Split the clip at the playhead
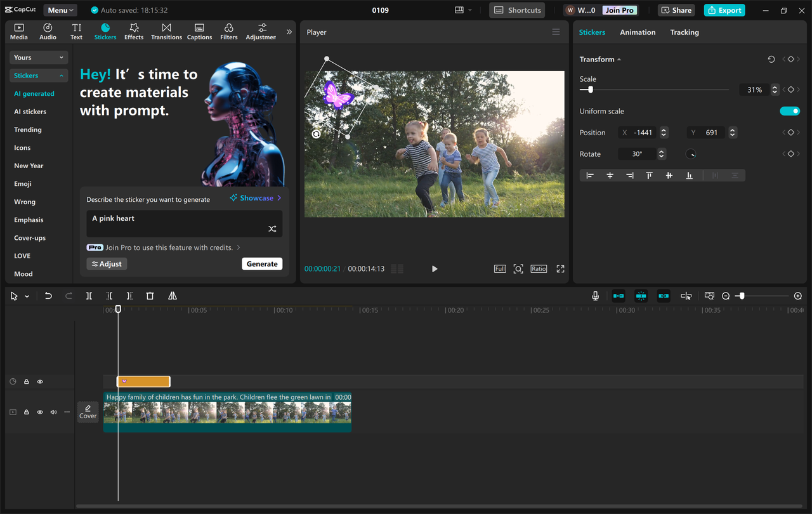This screenshot has width=812, height=514. tap(89, 296)
